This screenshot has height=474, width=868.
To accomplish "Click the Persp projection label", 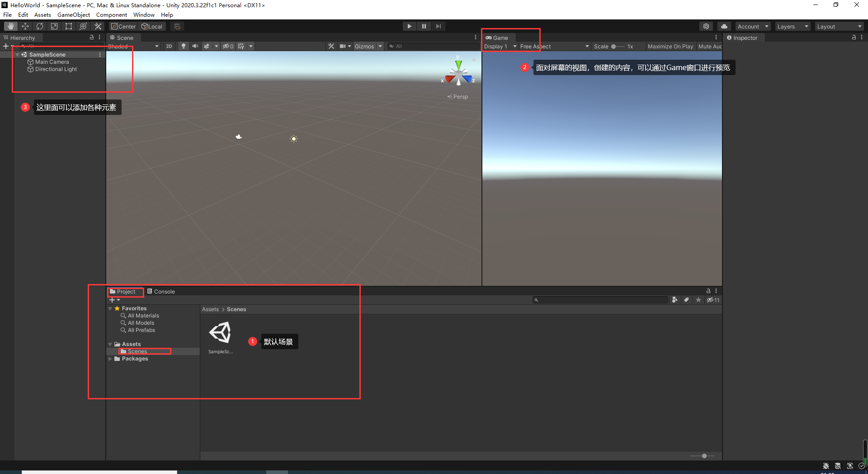I will coord(458,96).
